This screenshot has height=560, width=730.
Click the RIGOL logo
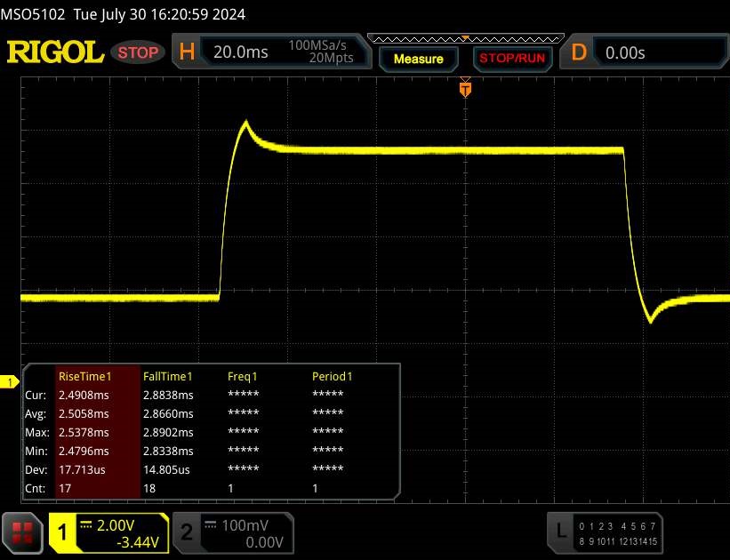[55, 52]
